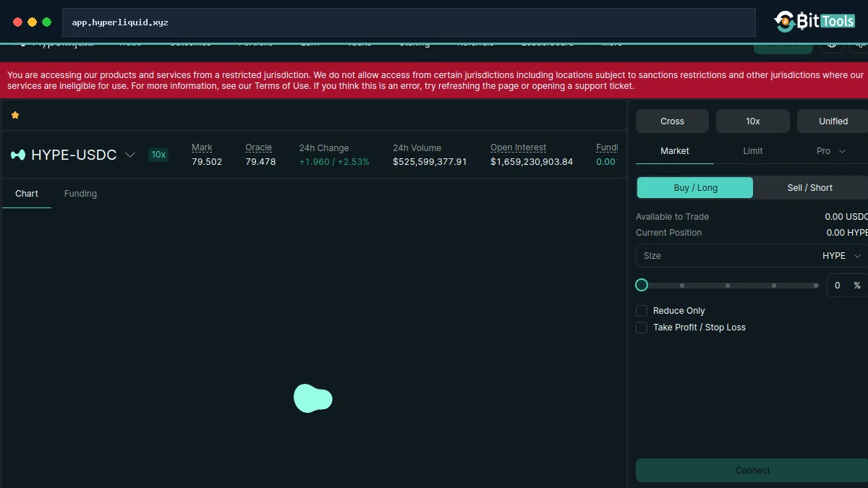
Task: Choose the Sell / Short side
Action: 810,188
